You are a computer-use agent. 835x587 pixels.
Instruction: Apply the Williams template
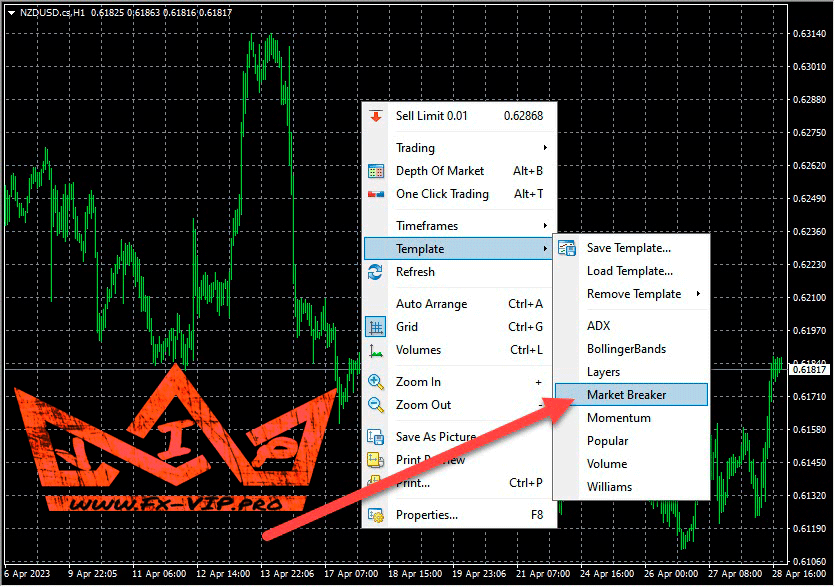[x=609, y=487]
